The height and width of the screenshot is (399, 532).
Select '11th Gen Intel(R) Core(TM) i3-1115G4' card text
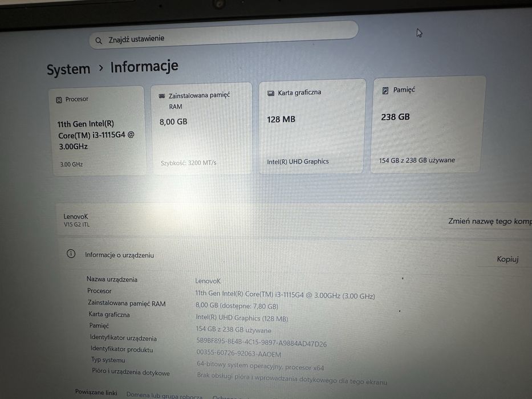[96, 135]
